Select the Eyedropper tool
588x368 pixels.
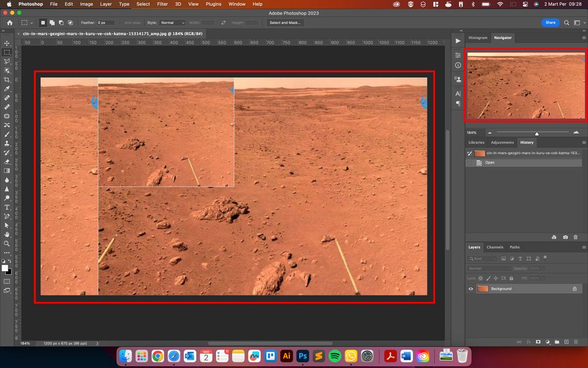(x=7, y=88)
